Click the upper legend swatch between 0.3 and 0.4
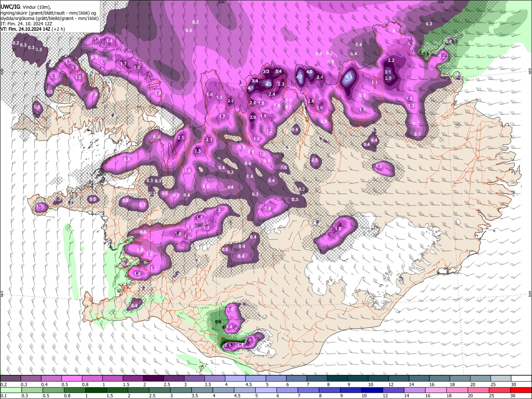The width and height of the screenshot is (532, 399). (31, 379)
